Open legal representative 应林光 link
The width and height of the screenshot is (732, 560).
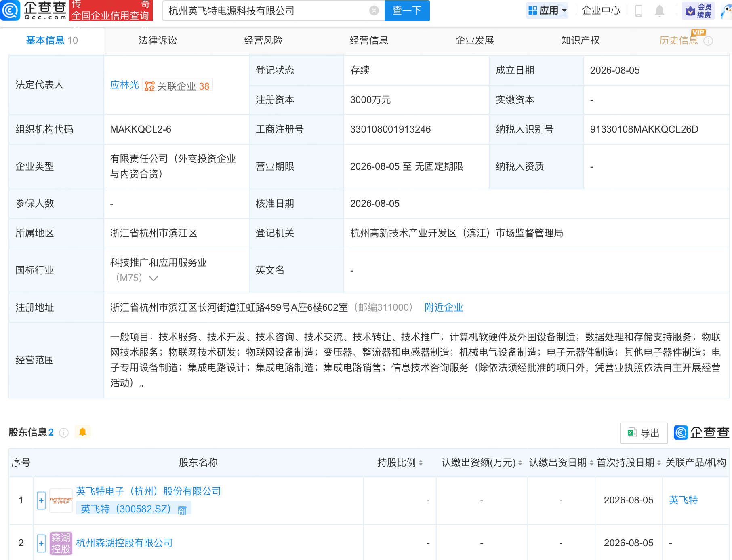point(124,85)
